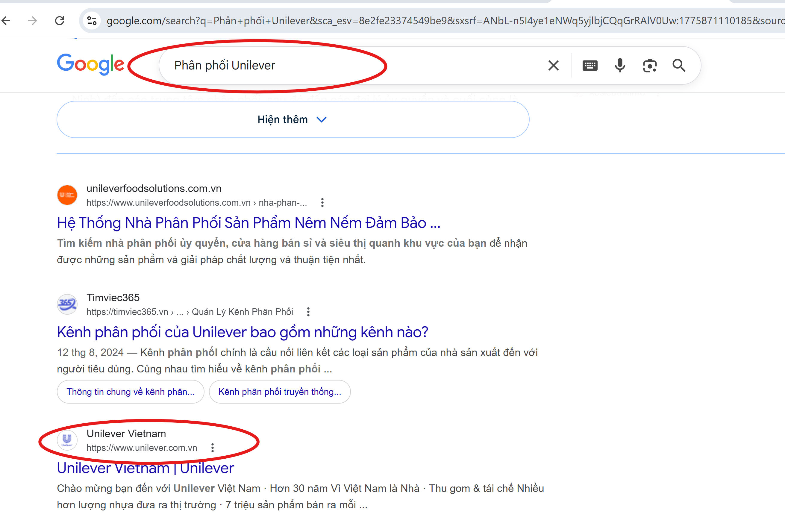Screen dimensions: 785x532
Task: Go to Google homepage via logo
Action: click(90, 63)
